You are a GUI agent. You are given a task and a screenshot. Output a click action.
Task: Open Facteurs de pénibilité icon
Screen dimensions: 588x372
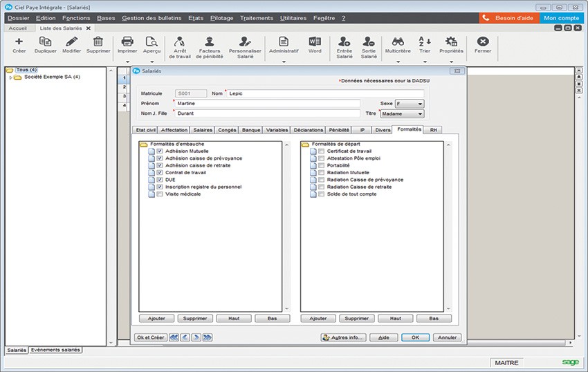coord(209,41)
